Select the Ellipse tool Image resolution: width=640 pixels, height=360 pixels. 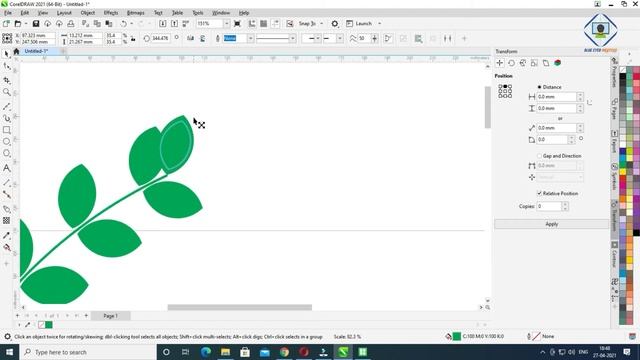coord(7,142)
